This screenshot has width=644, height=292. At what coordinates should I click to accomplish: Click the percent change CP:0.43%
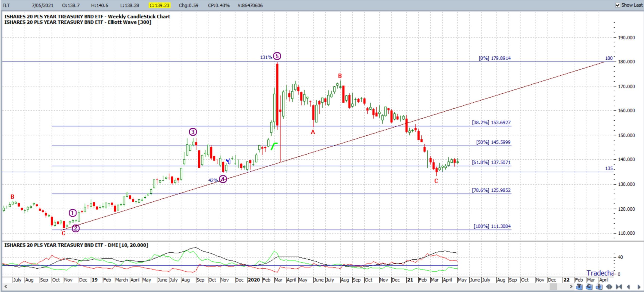pos(219,5)
